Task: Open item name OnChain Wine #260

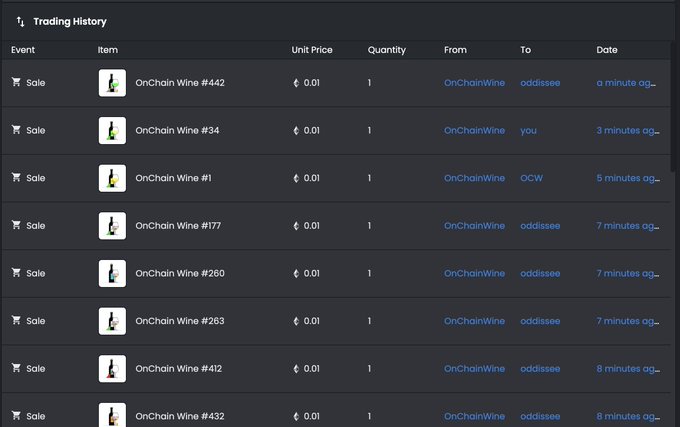Action: pyautogui.click(x=180, y=274)
